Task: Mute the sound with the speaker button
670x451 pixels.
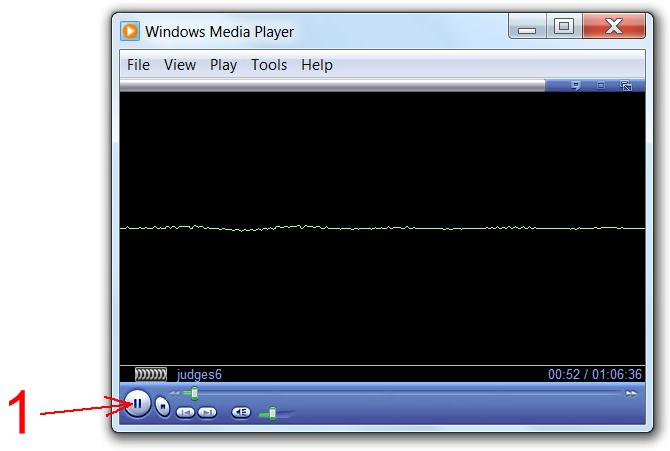Action: pyautogui.click(x=241, y=412)
